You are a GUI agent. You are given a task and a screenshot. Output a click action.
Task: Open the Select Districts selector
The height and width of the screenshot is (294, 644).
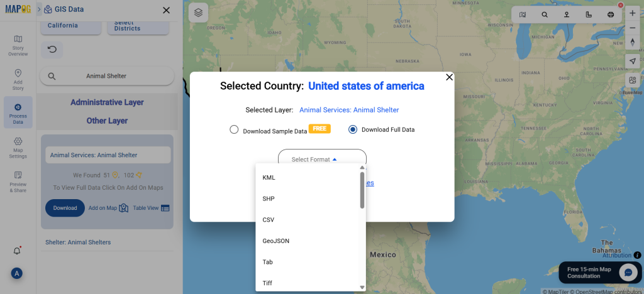(138, 26)
